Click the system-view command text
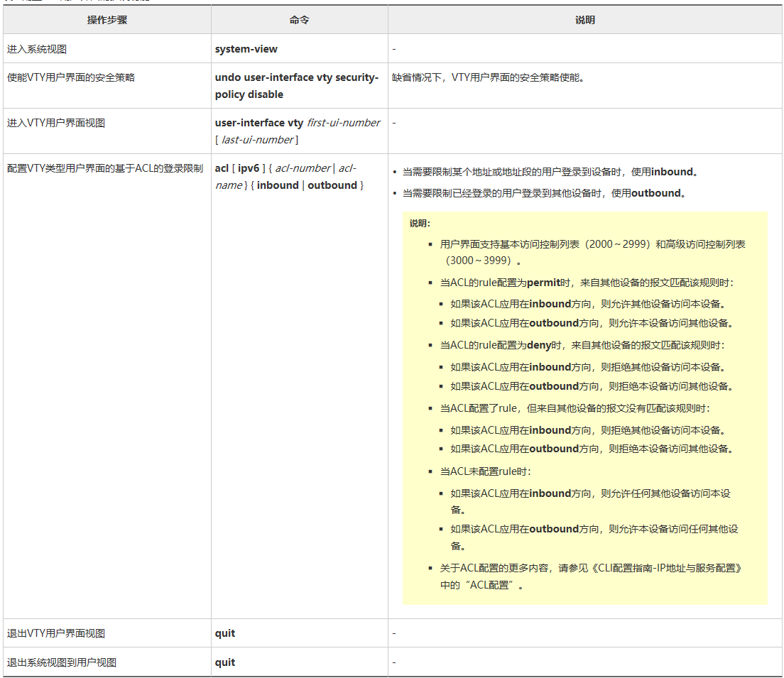 coord(246,49)
